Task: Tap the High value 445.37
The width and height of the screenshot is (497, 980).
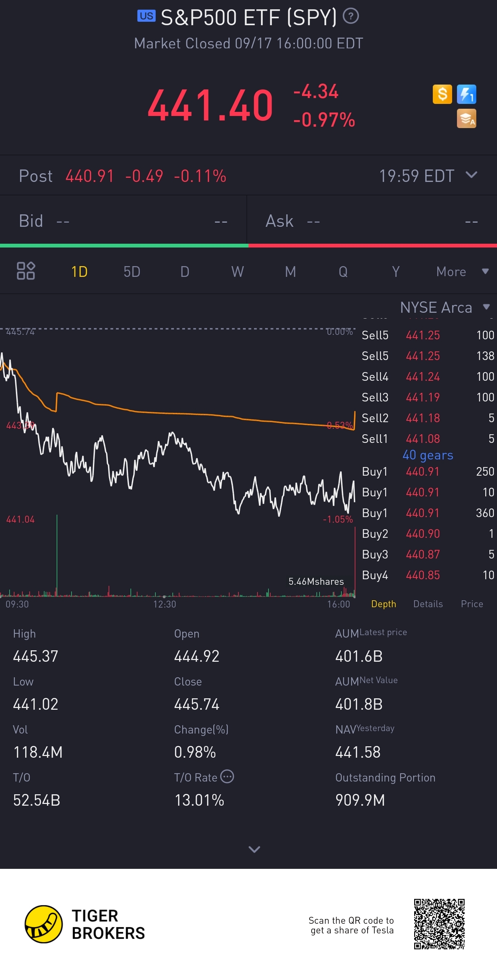Action: click(x=35, y=656)
